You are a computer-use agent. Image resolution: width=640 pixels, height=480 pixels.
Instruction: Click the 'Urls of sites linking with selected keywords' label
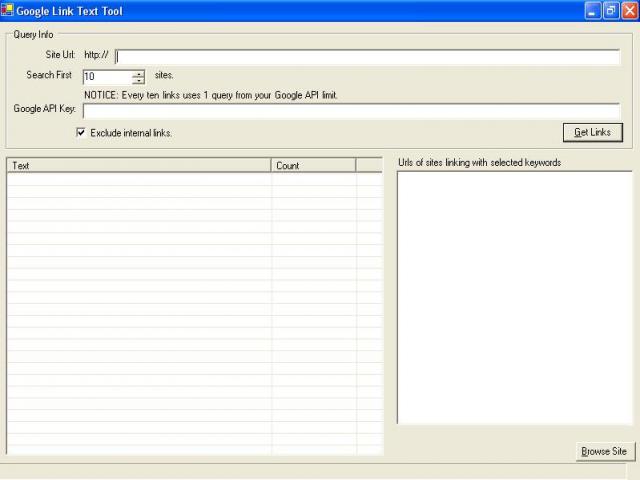[480, 162]
